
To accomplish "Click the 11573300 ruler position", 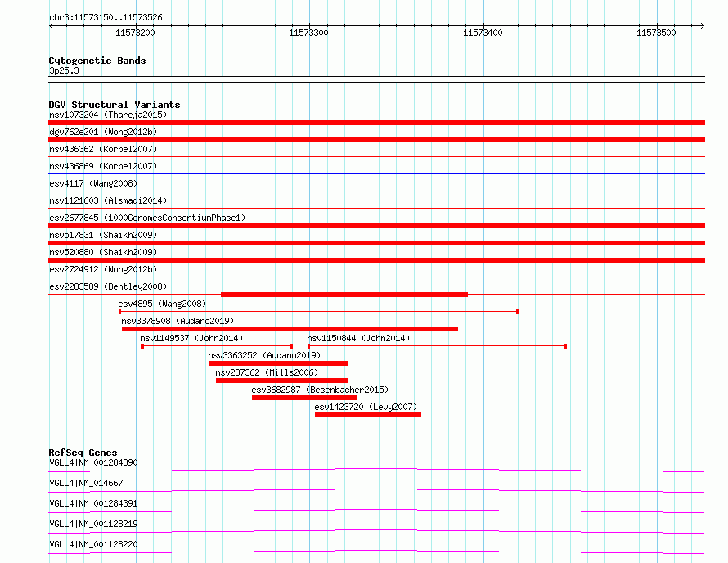I will 308,33.
